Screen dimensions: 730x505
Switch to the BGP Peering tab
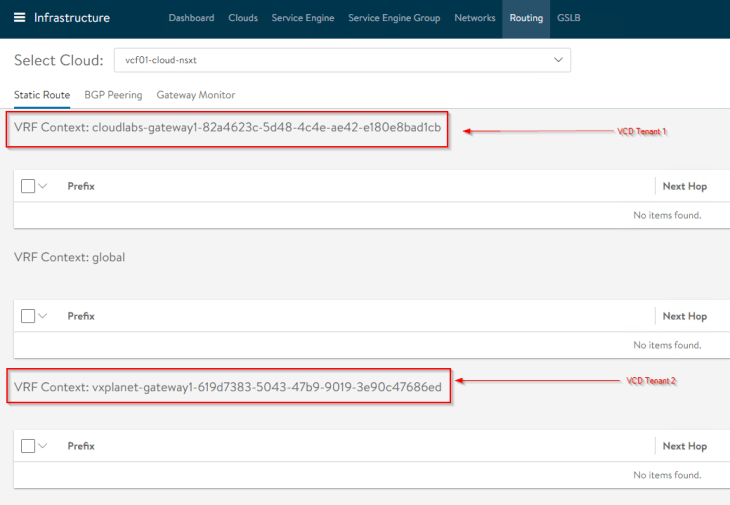113,95
